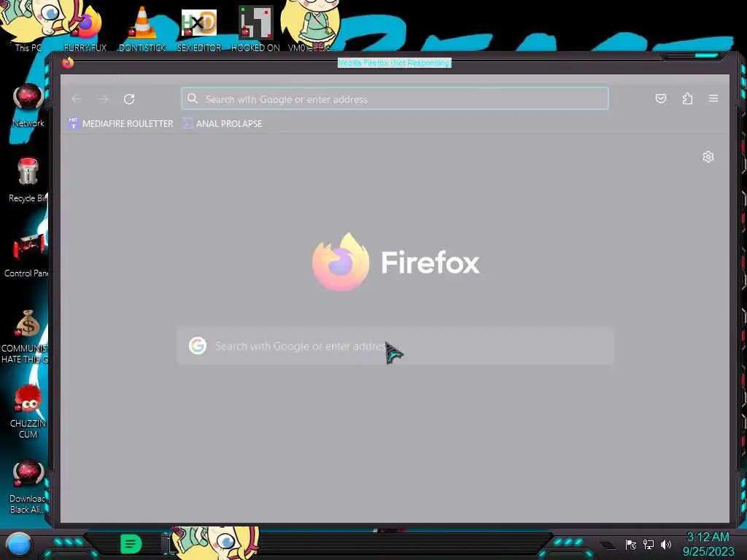Open the network tray icon
The width and height of the screenshot is (747, 560).
(x=649, y=544)
